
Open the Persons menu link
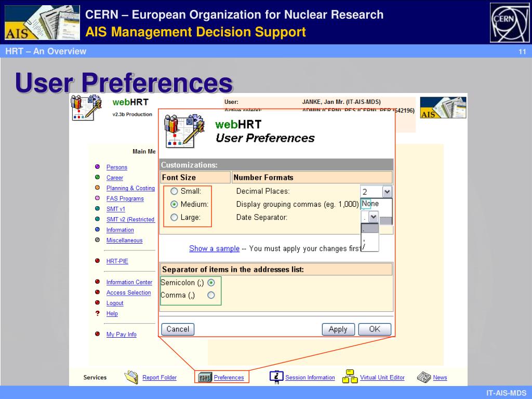pyautogui.click(x=117, y=167)
